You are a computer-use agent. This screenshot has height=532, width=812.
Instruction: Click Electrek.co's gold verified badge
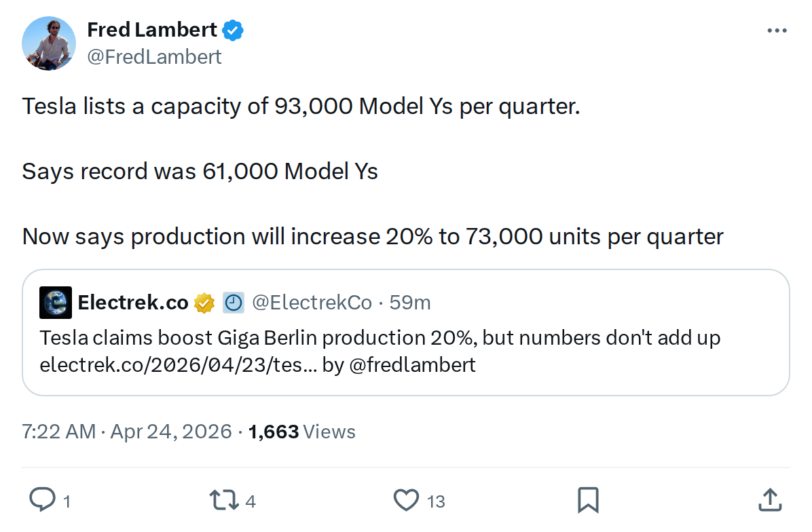point(202,302)
